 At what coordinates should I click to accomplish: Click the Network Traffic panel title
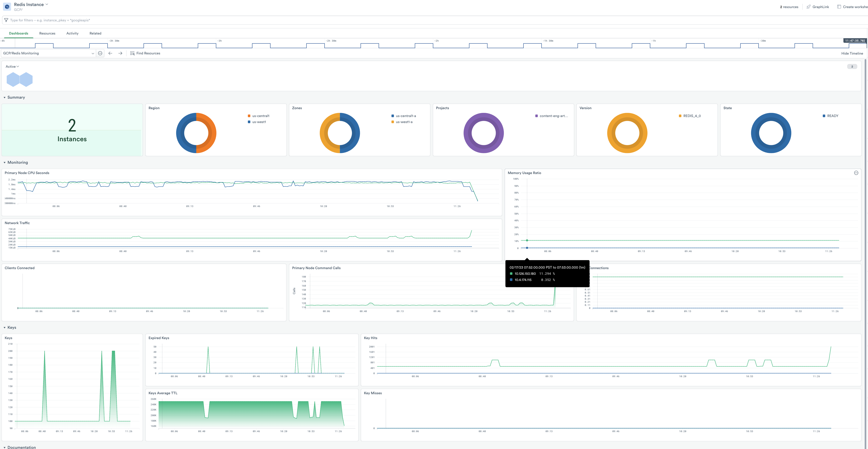pos(17,223)
